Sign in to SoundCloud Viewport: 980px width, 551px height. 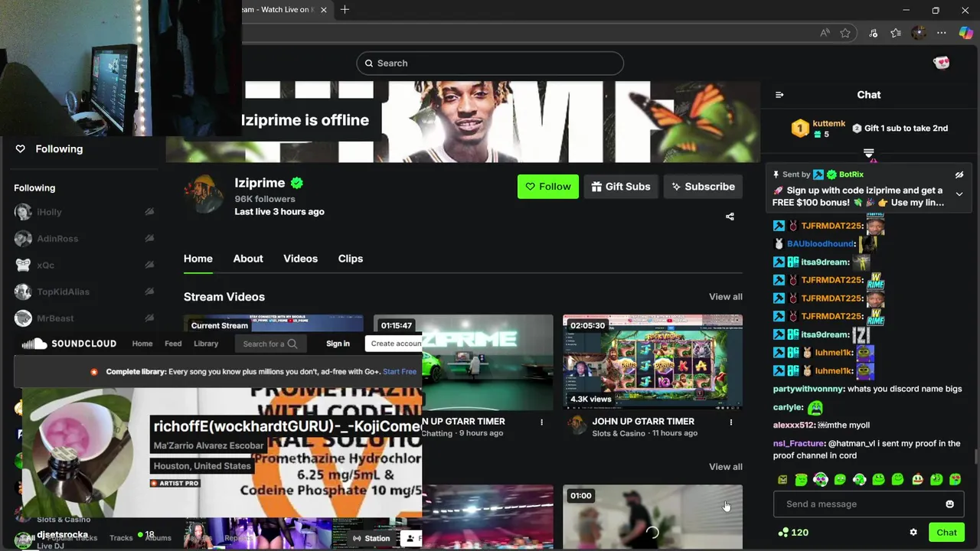338,344
